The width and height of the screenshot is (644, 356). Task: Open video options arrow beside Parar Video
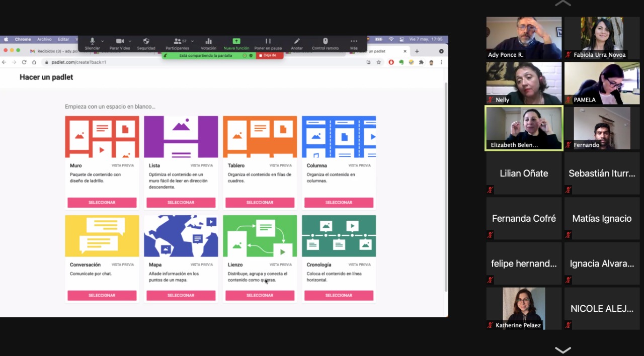pyautogui.click(x=130, y=41)
